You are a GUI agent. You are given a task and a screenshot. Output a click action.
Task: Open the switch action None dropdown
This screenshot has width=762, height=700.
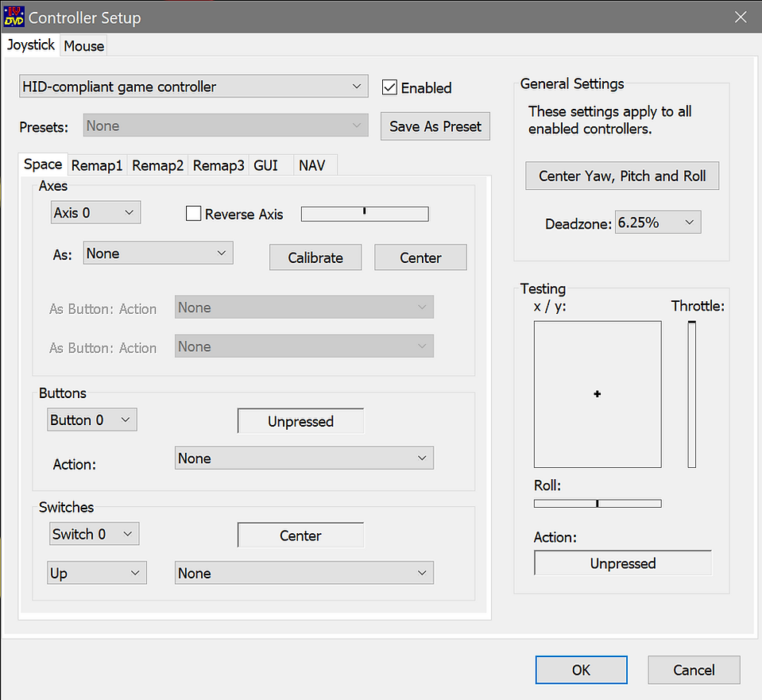point(304,573)
